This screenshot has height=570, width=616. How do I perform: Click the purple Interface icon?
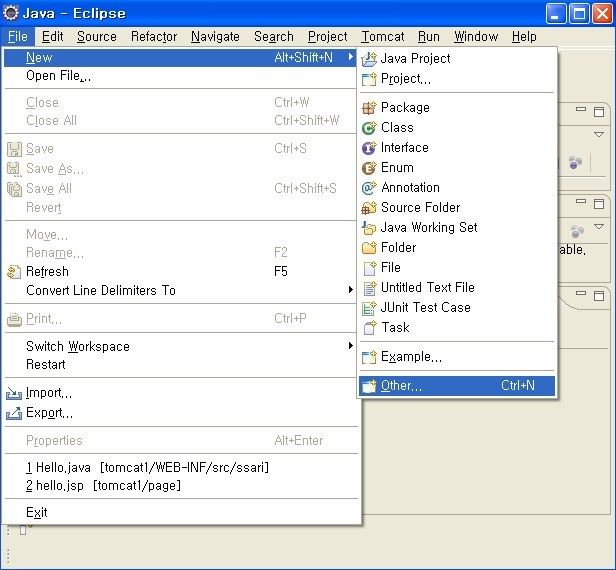click(369, 148)
